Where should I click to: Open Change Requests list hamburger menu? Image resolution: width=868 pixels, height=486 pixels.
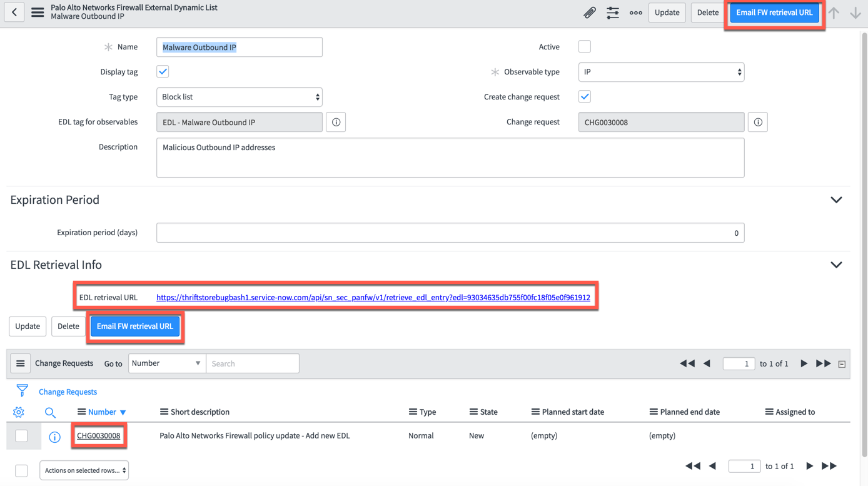20,363
